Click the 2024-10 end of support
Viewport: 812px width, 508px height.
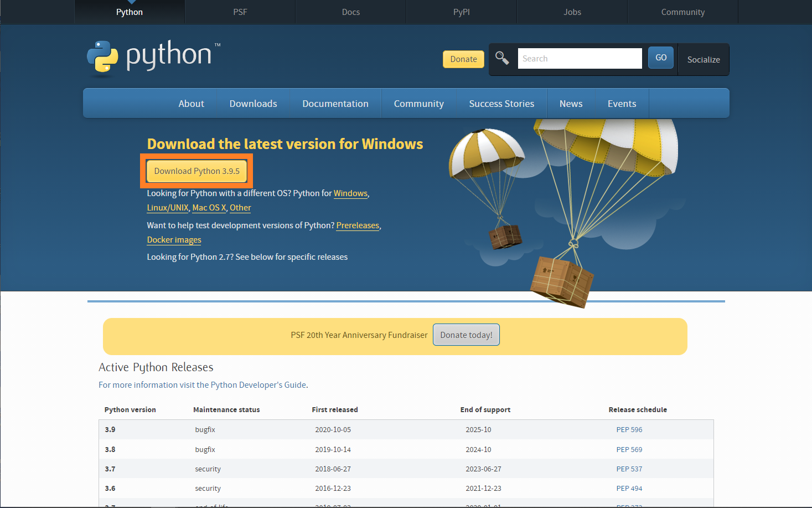coord(478,450)
